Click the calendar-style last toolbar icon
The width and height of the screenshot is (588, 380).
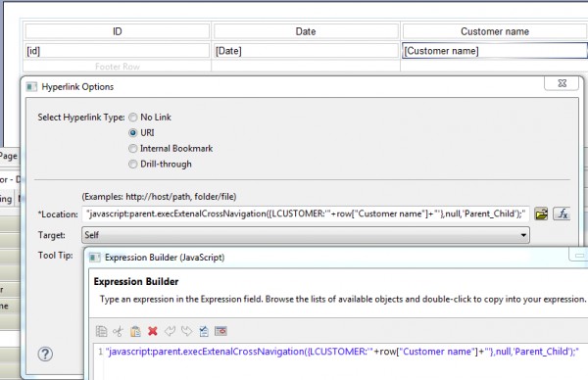pos(220,331)
